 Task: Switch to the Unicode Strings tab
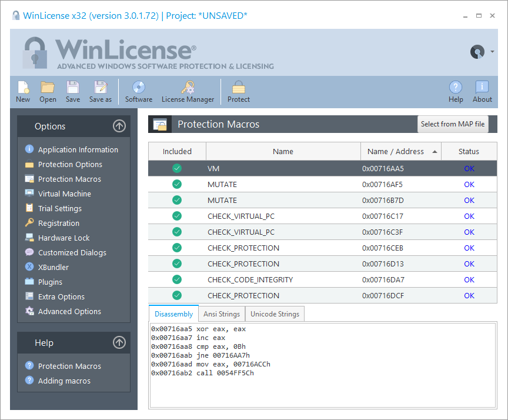pyautogui.click(x=275, y=314)
